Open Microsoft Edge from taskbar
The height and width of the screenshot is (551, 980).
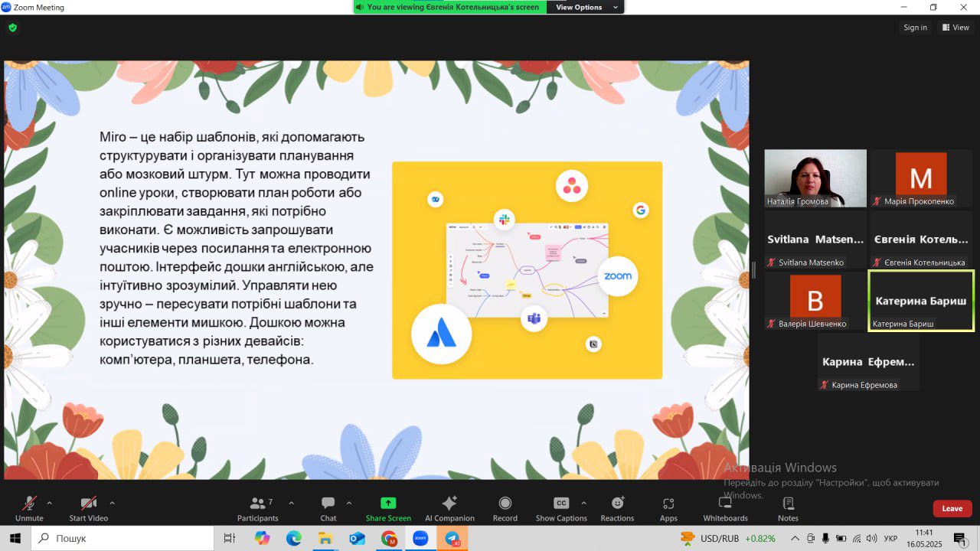294,538
